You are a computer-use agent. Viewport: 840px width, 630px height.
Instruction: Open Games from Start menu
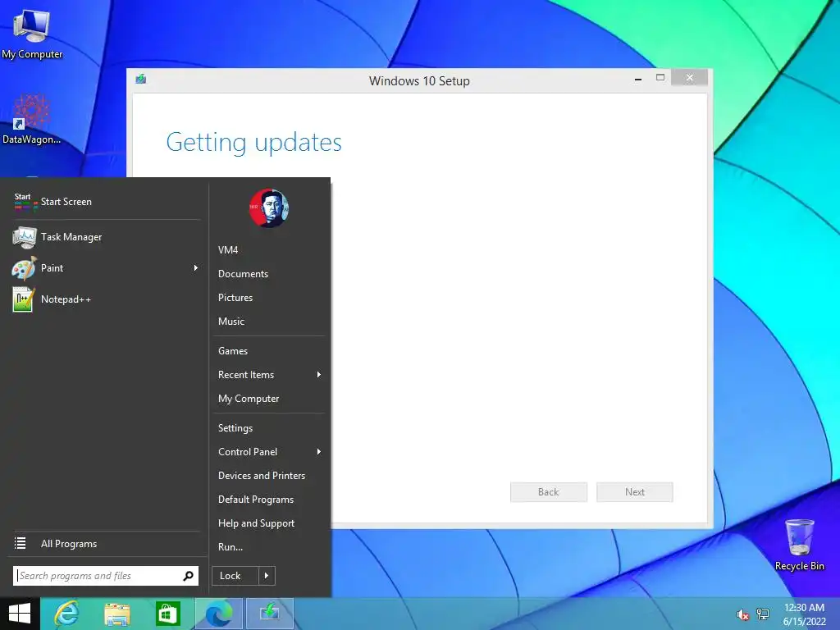click(x=269, y=351)
